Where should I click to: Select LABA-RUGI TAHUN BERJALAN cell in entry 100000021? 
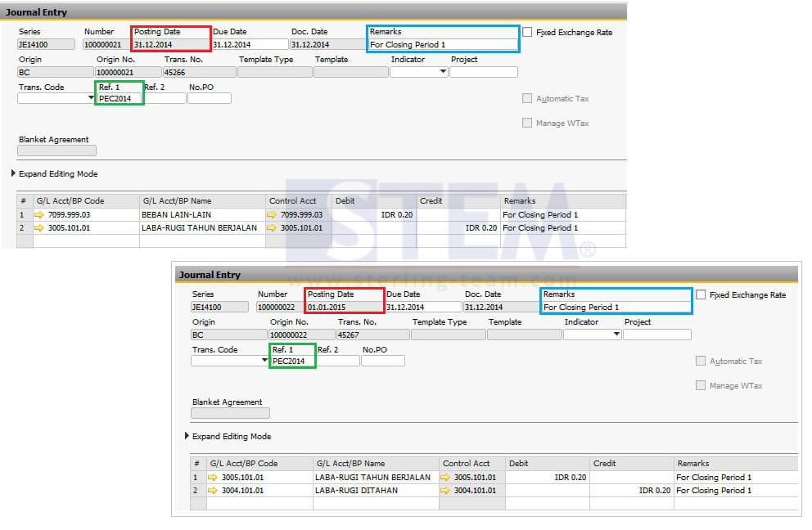coord(202,227)
